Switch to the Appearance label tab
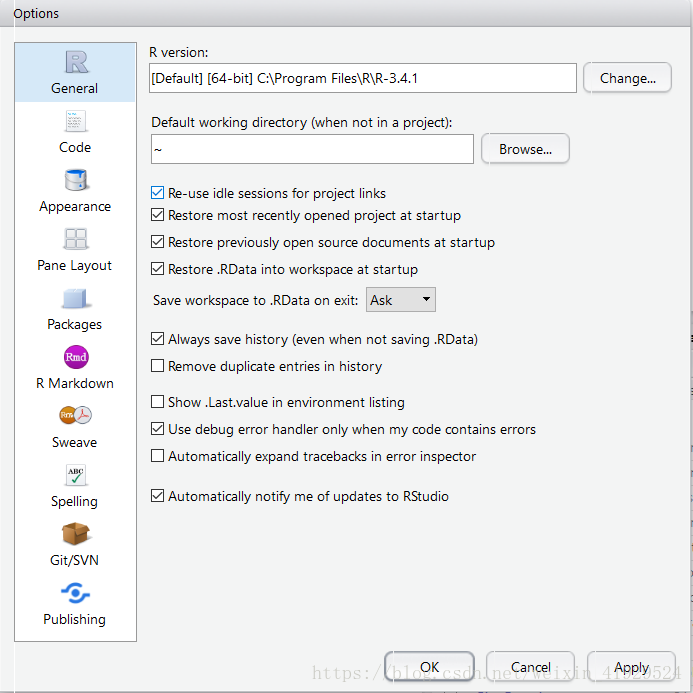 tap(75, 206)
